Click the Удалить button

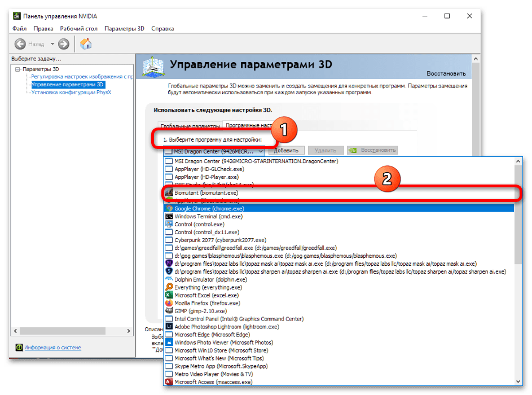click(x=325, y=150)
